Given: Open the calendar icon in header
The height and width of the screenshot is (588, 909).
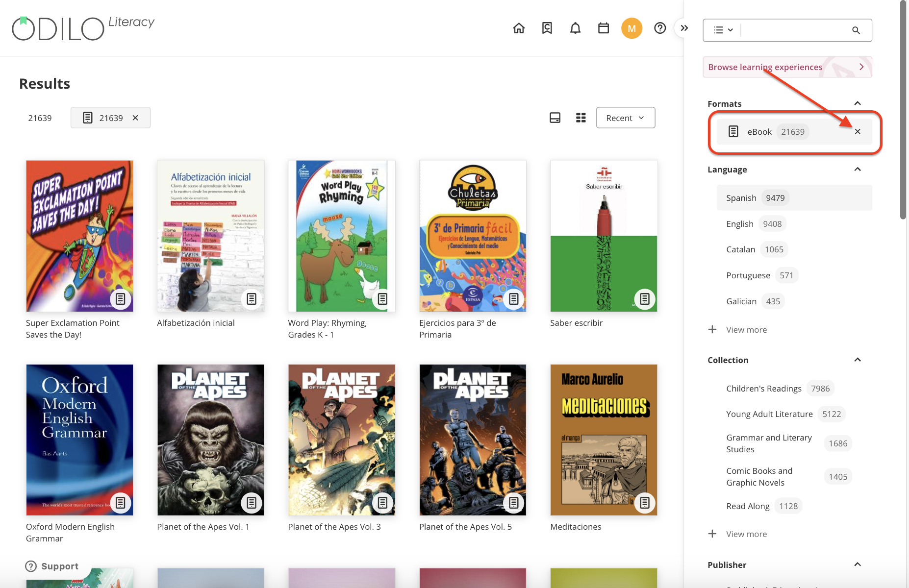Looking at the screenshot, I should pyautogui.click(x=604, y=28).
